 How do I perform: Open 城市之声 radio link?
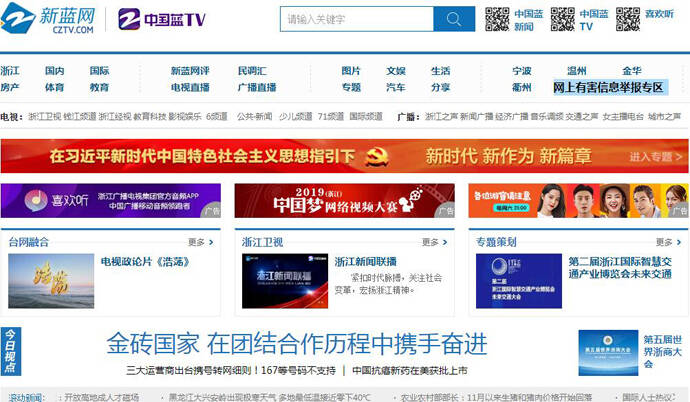click(664, 117)
